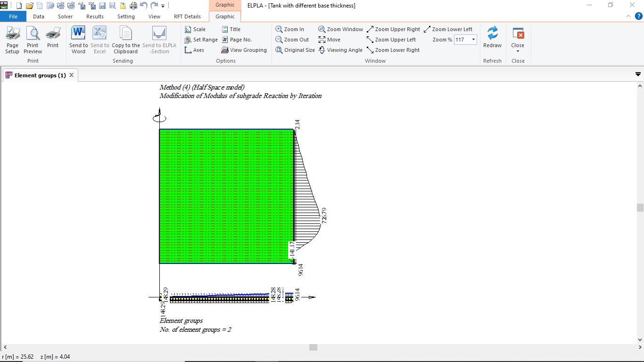The height and width of the screenshot is (362, 644).
Task: Open the Close button dropdown arrow
Action: (518, 51)
